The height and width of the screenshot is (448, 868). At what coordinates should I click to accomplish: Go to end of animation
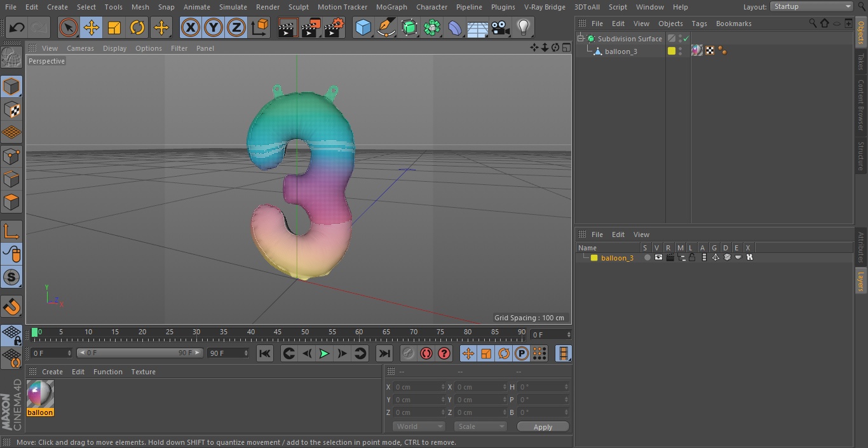click(384, 353)
